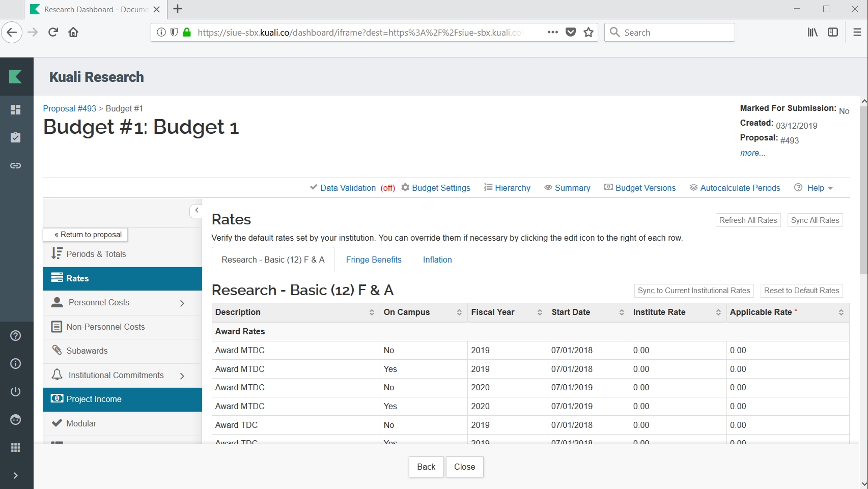Open the clipboard tasks icon in the sidebar
The width and height of the screenshot is (868, 489).
(16, 137)
